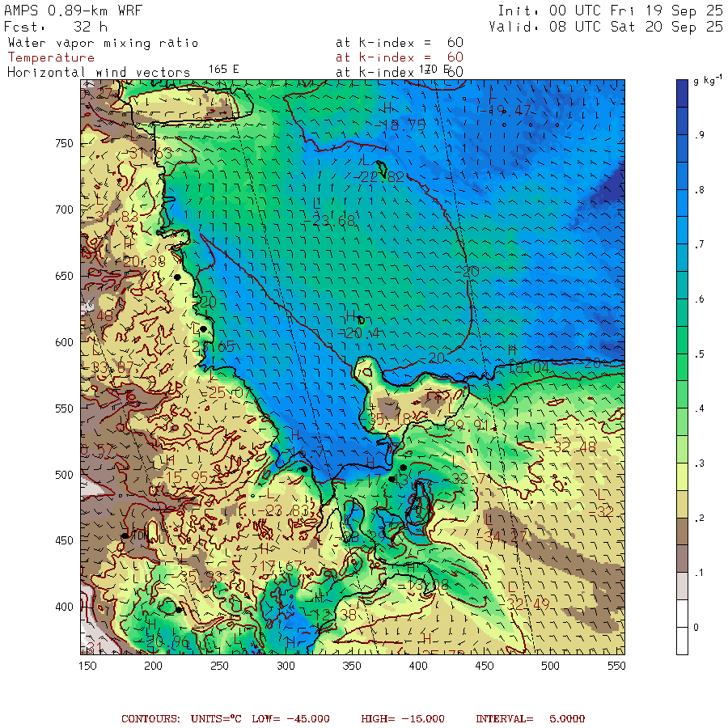This screenshot has height=728, width=728.
Task: Click 'CONTOURS: UNITS=°C' in footer
Action: (181, 719)
